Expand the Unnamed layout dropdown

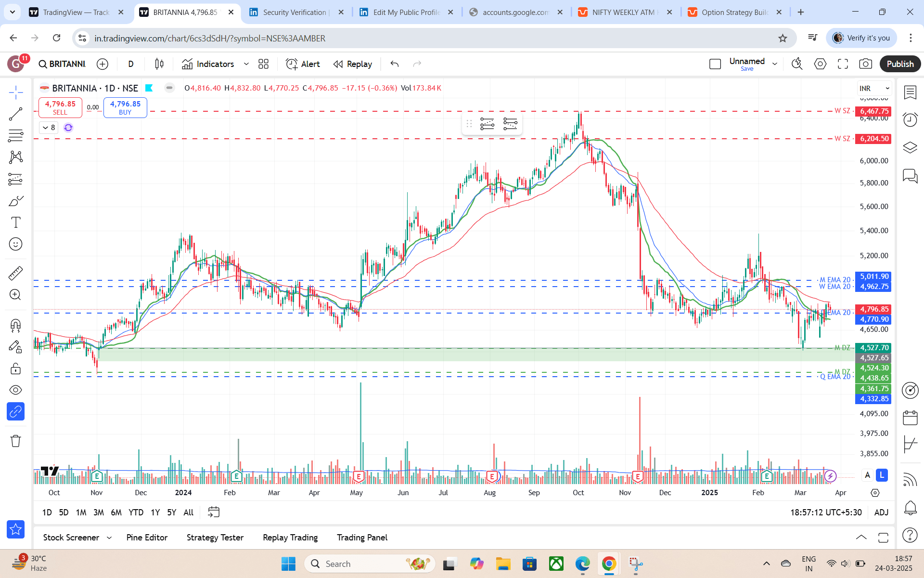tap(775, 64)
